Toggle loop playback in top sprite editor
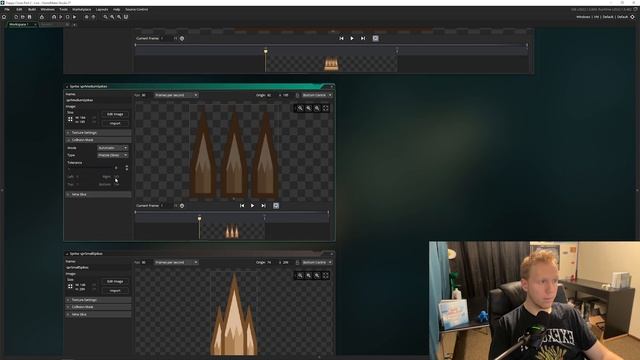Viewport: 640px width, 360px height. (x=376, y=38)
